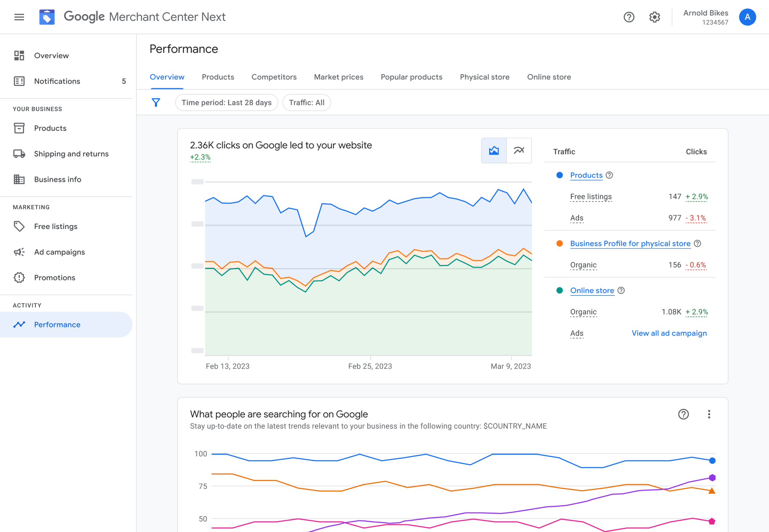Open the help icon in top bar
This screenshot has width=769, height=532.
(x=629, y=17)
